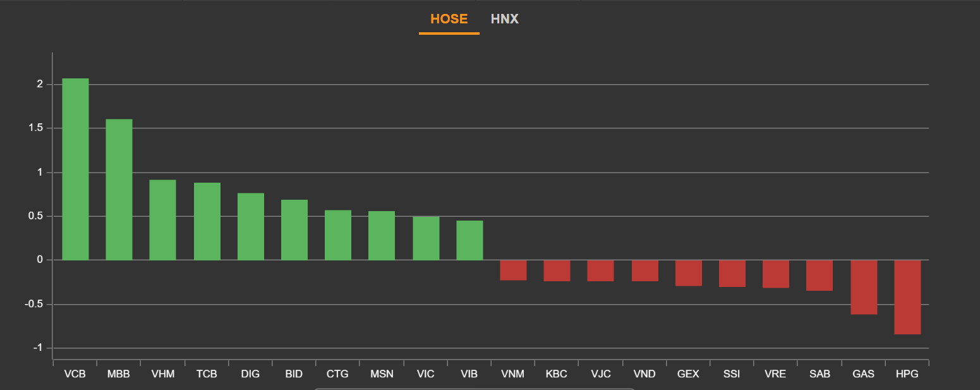The height and width of the screenshot is (390, 980).
Task: Click the red SAB bar
Action: [x=820, y=275]
